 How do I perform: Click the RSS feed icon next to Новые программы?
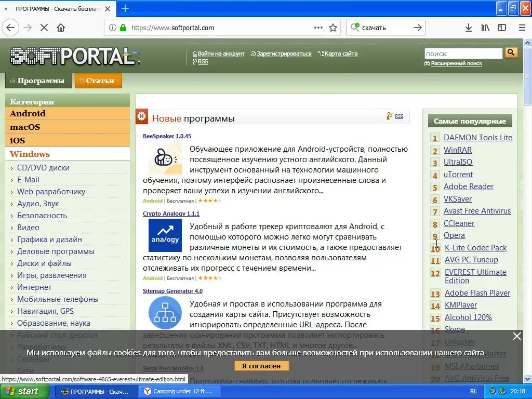coord(390,116)
